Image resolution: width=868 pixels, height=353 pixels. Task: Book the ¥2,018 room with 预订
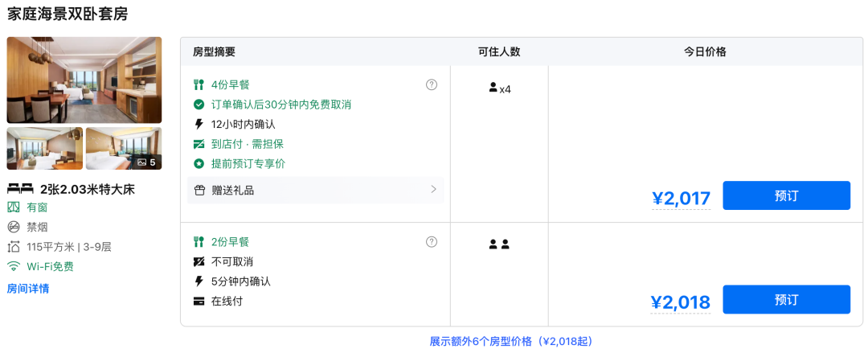(x=786, y=299)
